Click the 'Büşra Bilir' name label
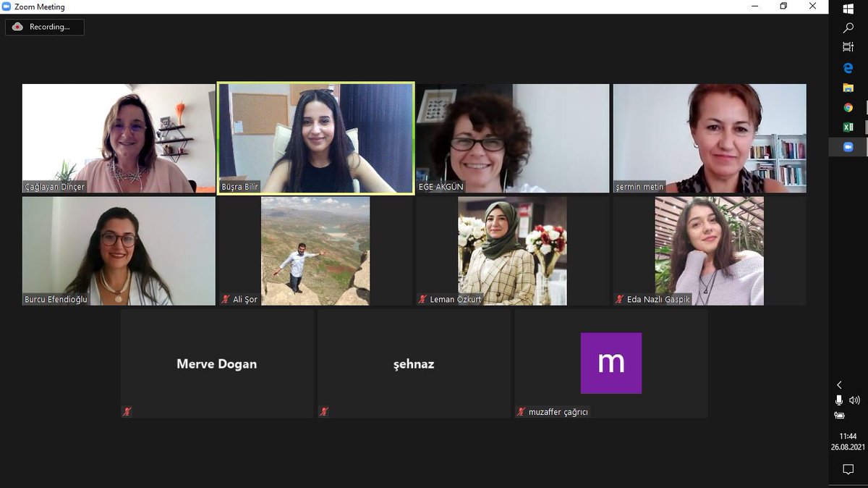Viewport: 868px width, 488px height. point(240,187)
